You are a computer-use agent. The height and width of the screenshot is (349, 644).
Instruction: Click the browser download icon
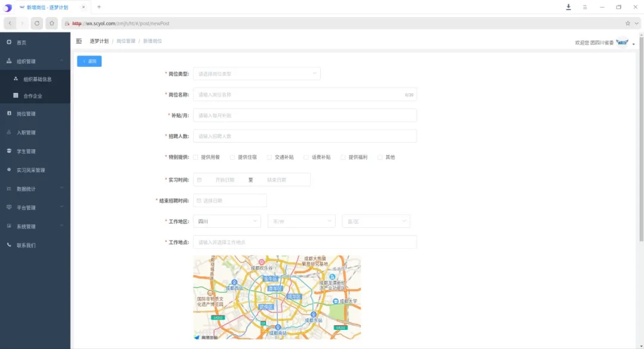(x=568, y=7)
